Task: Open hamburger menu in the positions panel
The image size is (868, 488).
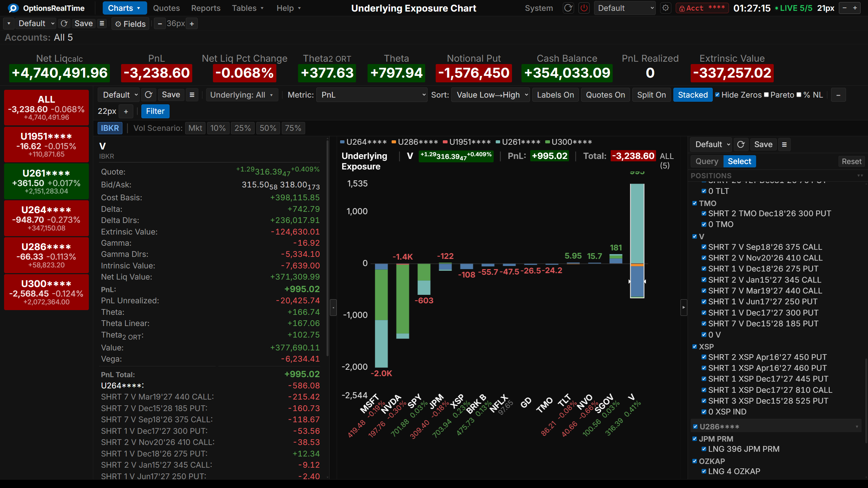Action: click(784, 145)
